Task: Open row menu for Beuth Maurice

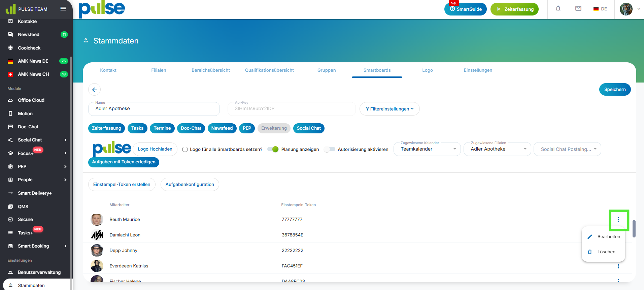Action: (x=618, y=220)
